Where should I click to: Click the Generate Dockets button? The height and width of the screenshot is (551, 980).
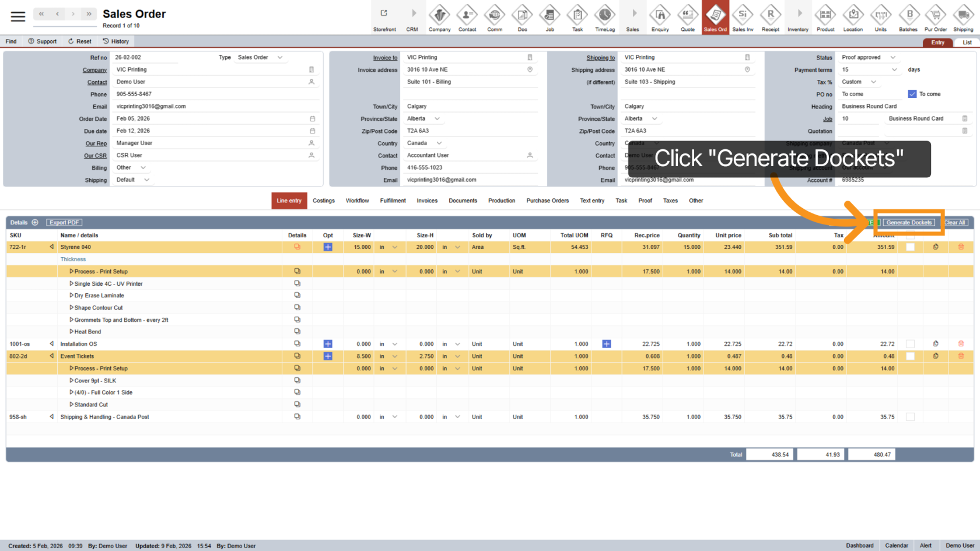tap(909, 223)
